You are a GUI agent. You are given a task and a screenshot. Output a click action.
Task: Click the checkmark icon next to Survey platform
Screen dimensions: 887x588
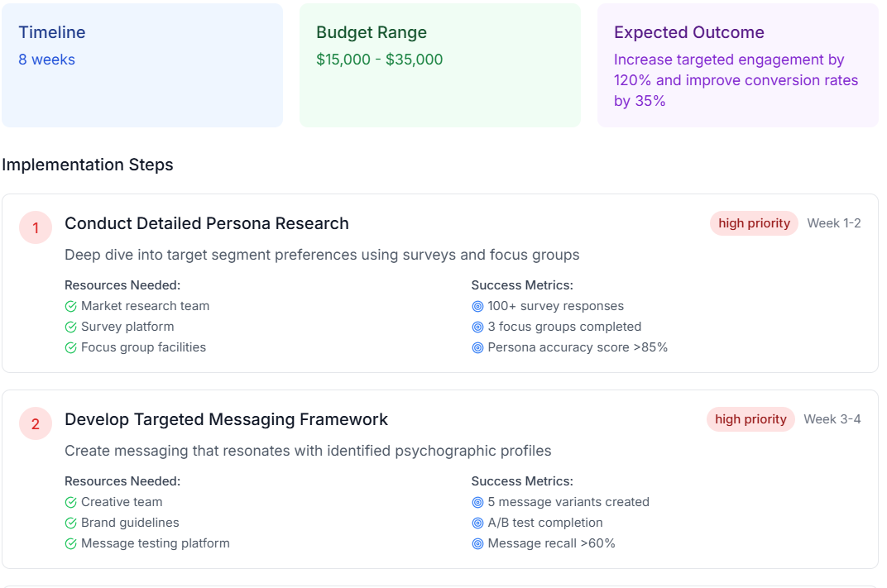71,327
